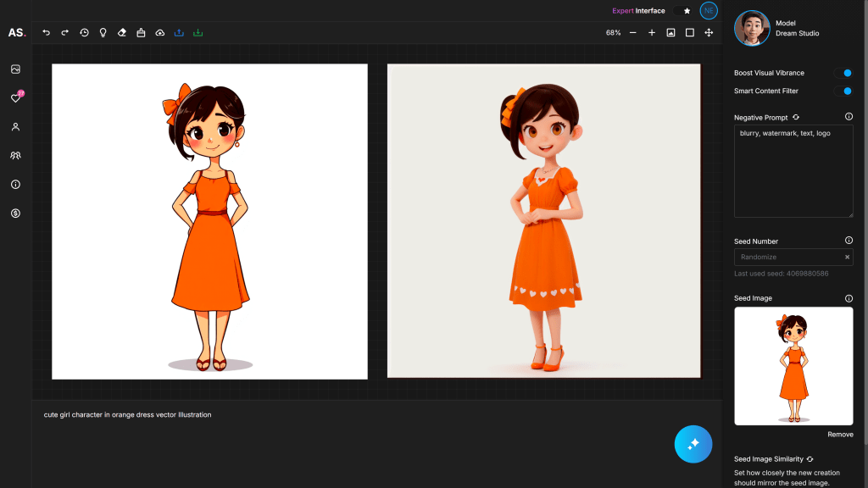Open the NE user account menu
868x488 pixels.
point(709,11)
